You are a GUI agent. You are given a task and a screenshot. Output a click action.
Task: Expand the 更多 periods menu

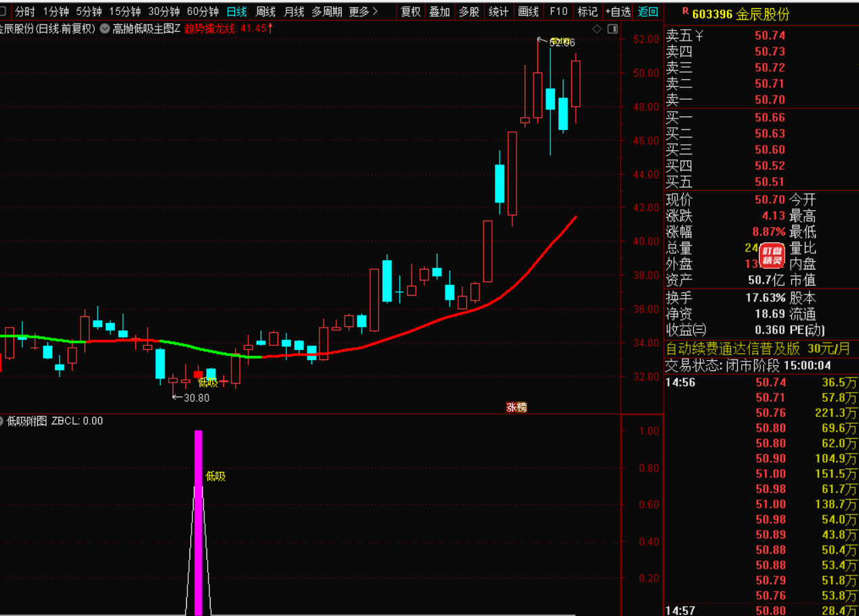[x=364, y=12]
